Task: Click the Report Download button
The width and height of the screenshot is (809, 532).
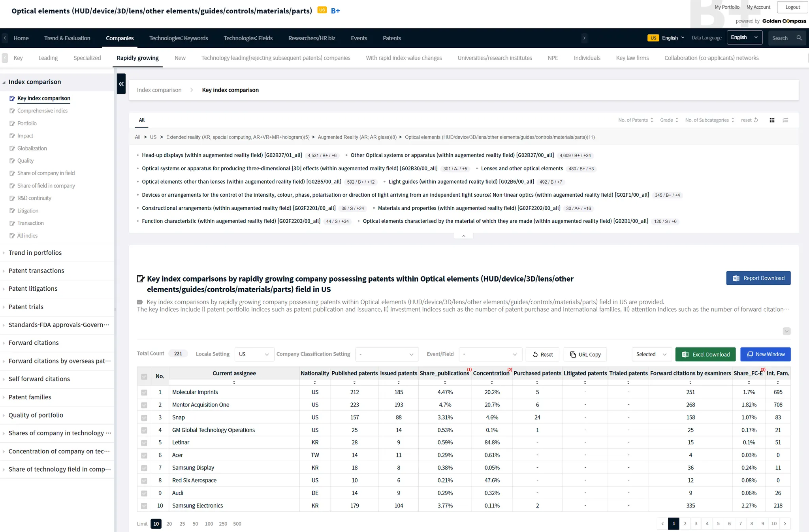Action: pyautogui.click(x=758, y=278)
